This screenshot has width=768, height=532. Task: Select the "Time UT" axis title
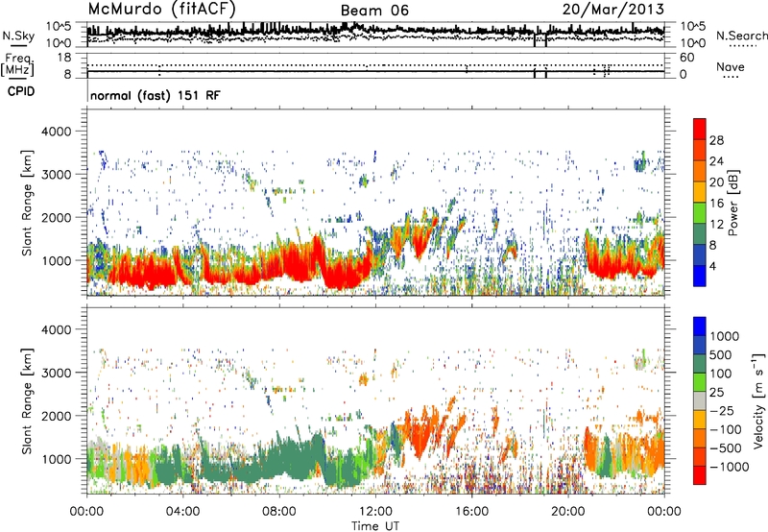[x=375, y=526]
